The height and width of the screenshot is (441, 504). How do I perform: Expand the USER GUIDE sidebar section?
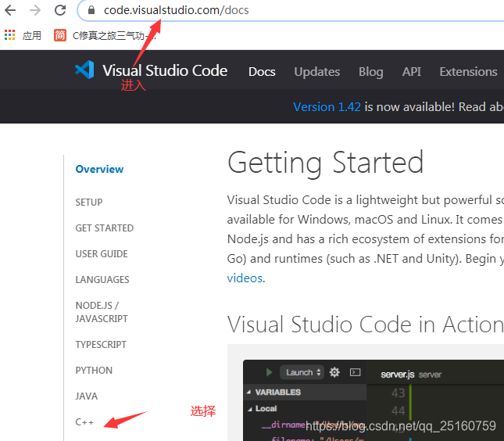pos(102,254)
